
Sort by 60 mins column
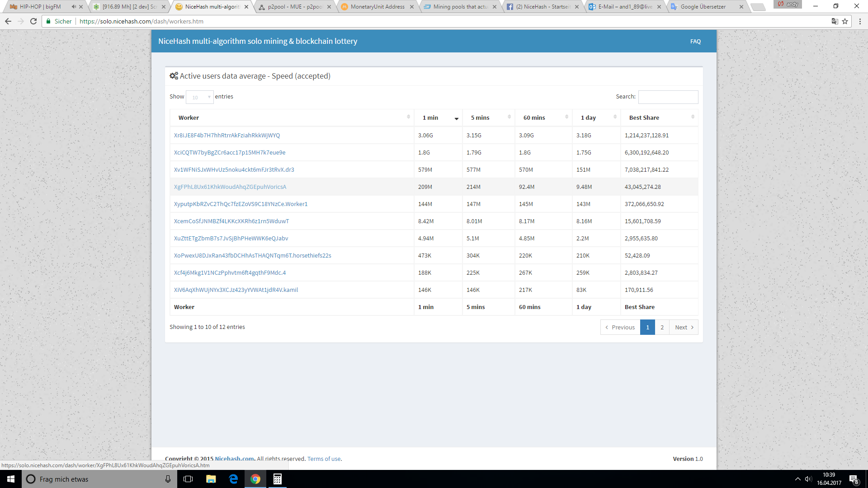click(543, 117)
